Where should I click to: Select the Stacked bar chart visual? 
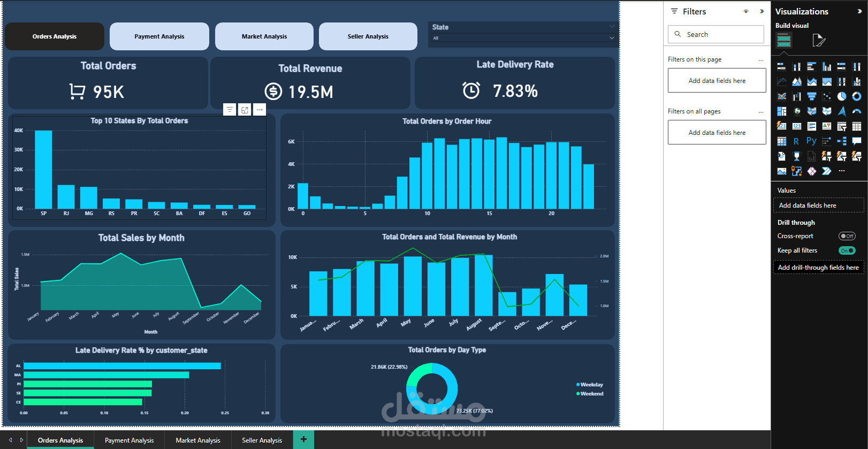[x=782, y=66]
